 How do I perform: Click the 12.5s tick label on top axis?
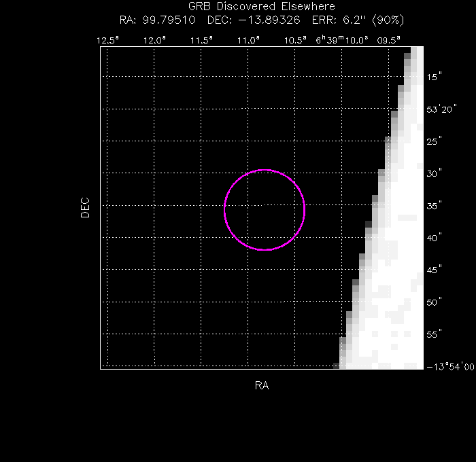[107, 40]
